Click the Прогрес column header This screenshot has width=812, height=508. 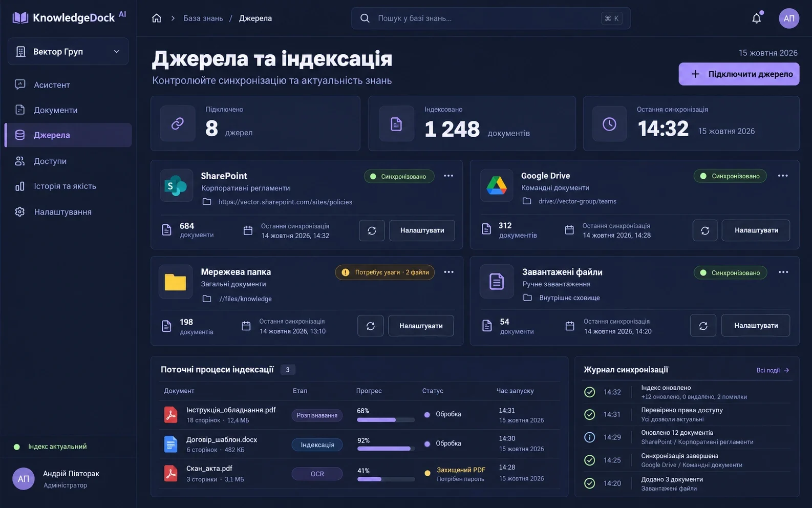tap(369, 391)
